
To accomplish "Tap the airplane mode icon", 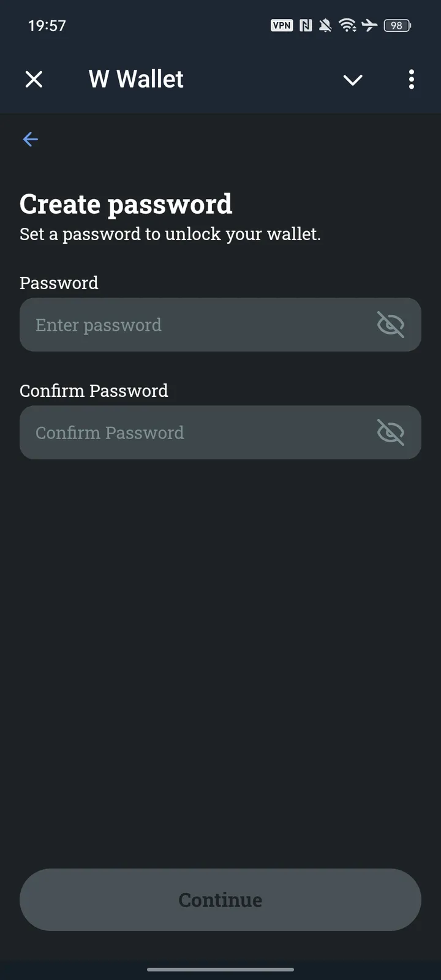I will (x=369, y=26).
